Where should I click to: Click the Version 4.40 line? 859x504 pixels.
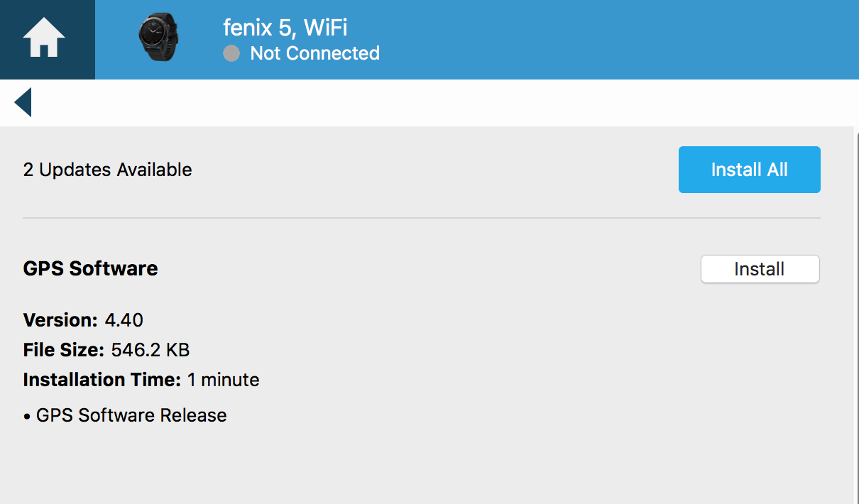coord(83,320)
